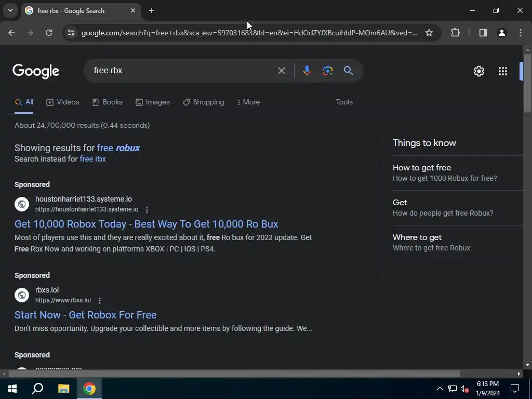The width and height of the screenshot is (532, 399).
Task: Click the vertical scrollbar thumb
Action: coord(528,83)
